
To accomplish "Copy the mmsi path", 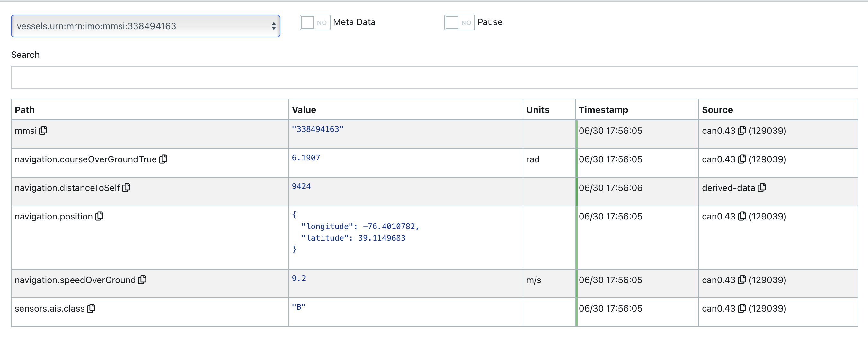I will click(43, 131).
